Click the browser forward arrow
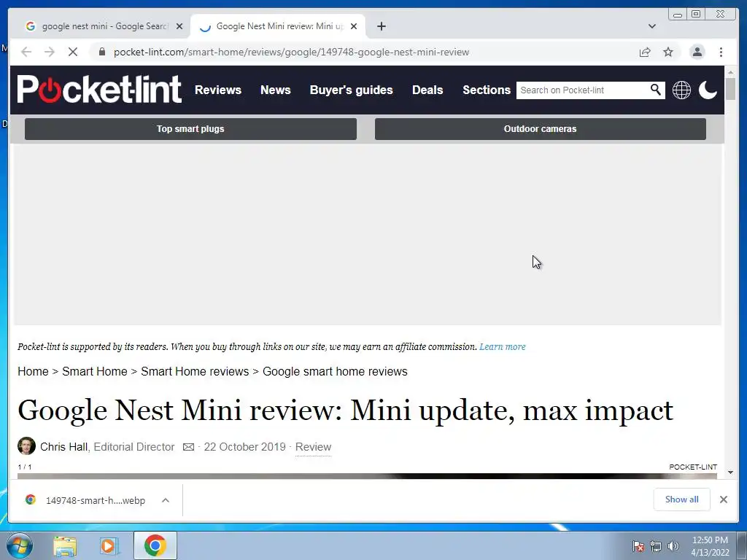747x560 pixels. coord(50,52)
